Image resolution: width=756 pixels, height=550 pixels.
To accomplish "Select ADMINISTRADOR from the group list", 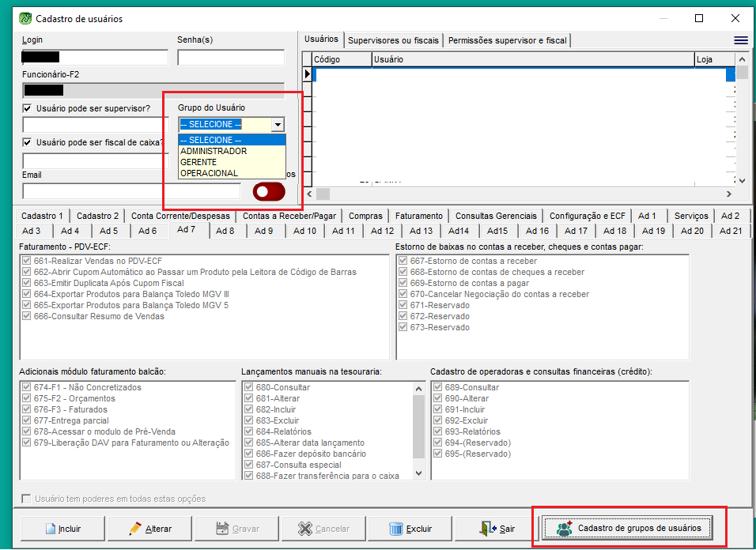I will [214, 151].
